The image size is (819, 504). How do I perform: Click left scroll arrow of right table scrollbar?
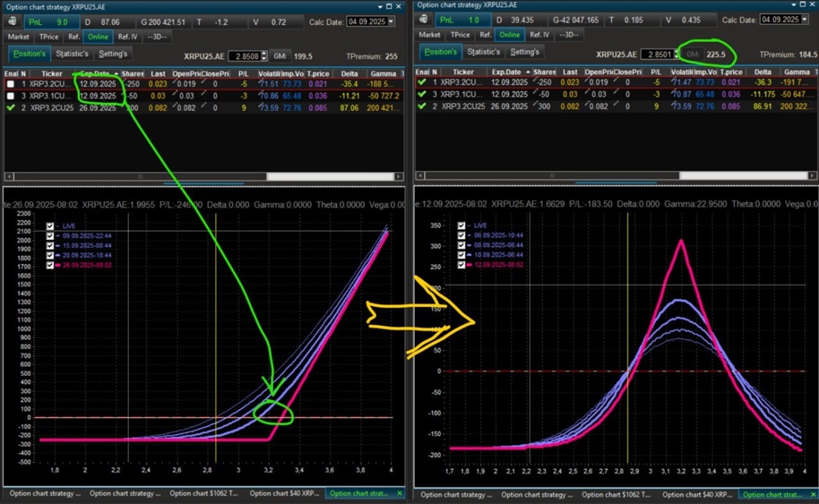pyautogui.click(x=419, y=176)
